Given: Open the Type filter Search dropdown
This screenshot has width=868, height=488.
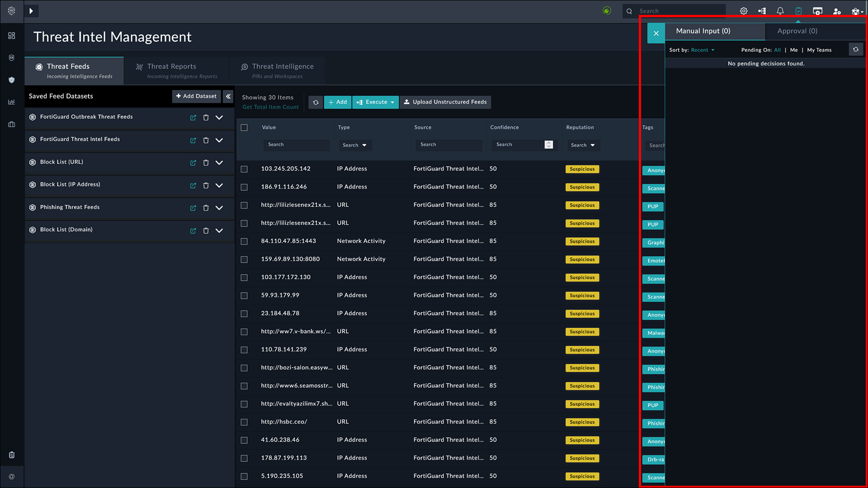Looking at the screenshot, I should (355, 145).
